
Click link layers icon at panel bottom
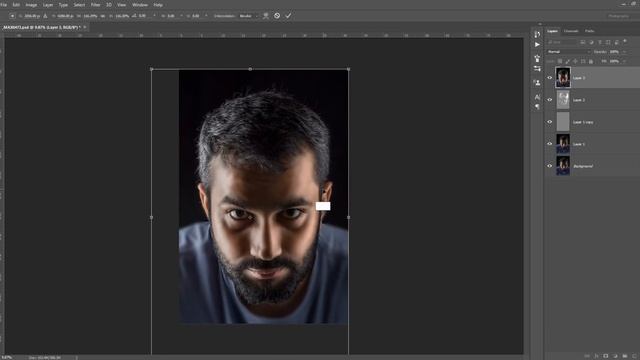click(587, 356)
